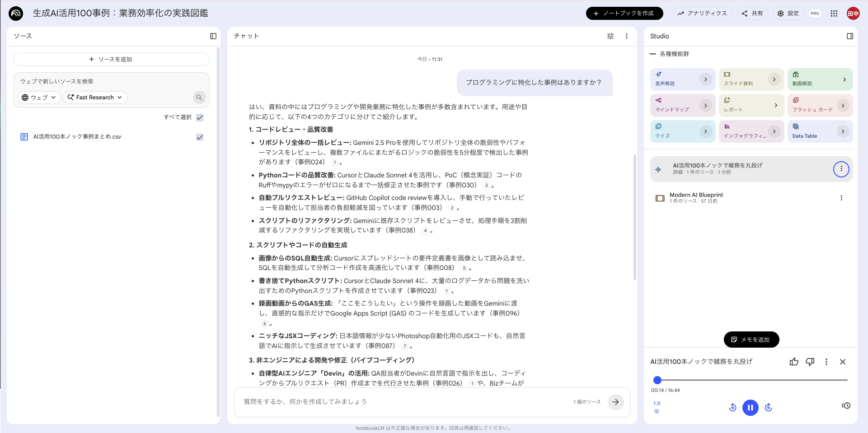Screen dimensions: 868x433
Task: Submit chat with arrow send button
Action: pos(616,402)
